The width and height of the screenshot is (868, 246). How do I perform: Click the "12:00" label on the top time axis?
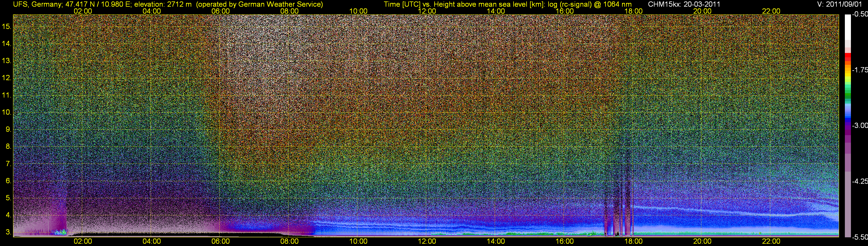click(427, 11)
